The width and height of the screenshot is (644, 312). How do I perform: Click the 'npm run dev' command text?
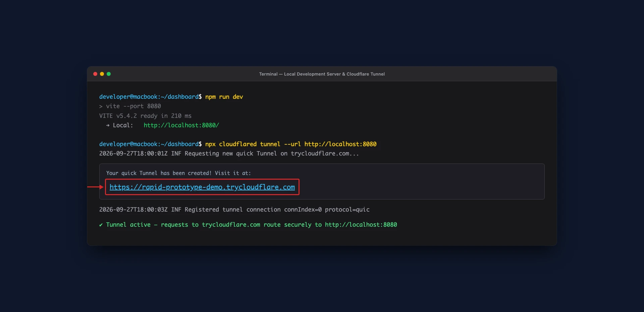click(x=224, y=97)
